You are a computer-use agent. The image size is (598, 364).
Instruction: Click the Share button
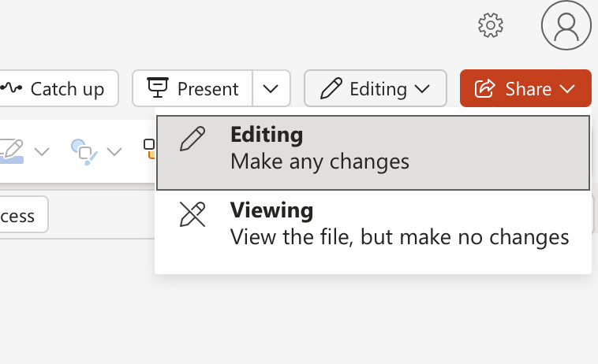(x=525, y=88)
